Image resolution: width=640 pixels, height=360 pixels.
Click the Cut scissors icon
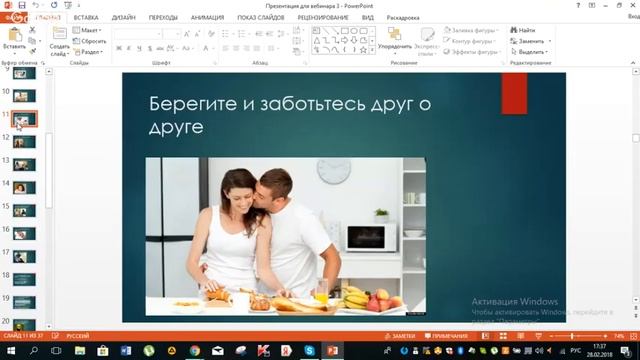[x=32, y=30]
